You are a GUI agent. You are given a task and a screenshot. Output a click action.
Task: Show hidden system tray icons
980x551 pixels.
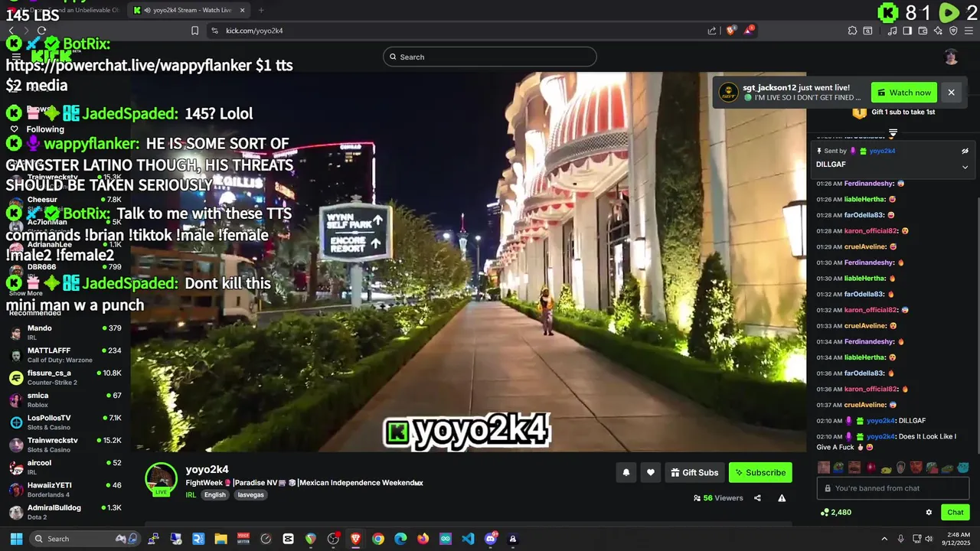click(x=884, y=539)
